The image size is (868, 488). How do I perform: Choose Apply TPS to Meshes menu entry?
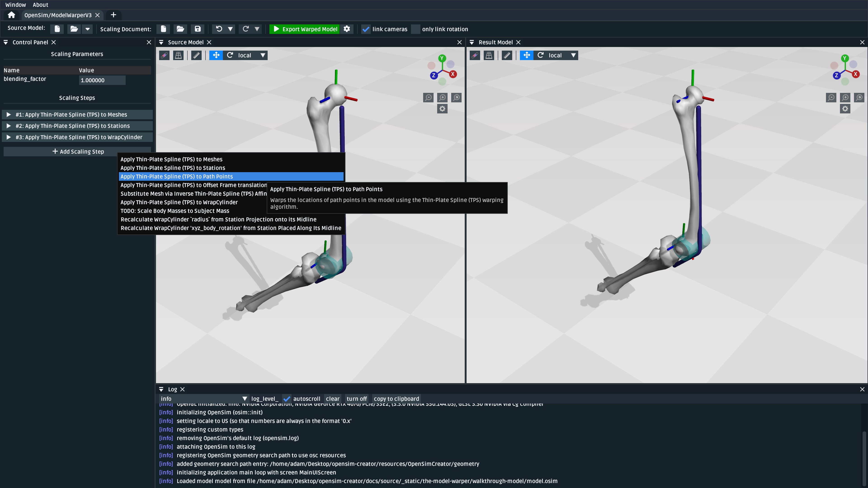(x=231, y=159)
